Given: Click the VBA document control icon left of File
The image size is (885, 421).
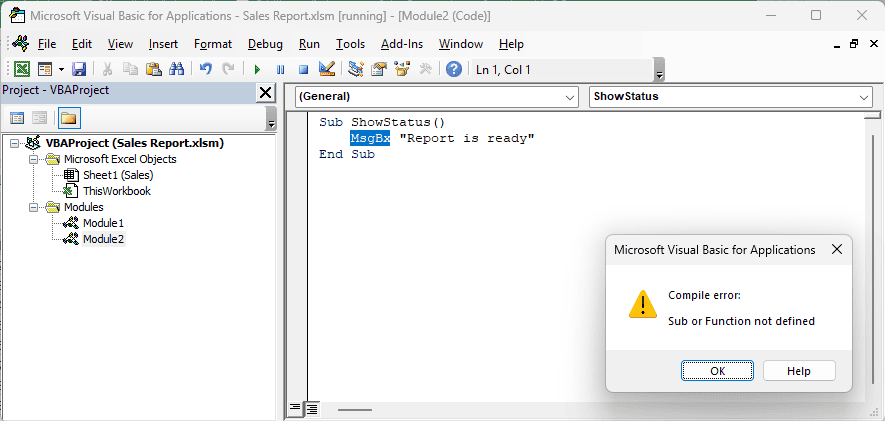Looking at the screenshot, I should pyautogui.click(x=20, y=43).
